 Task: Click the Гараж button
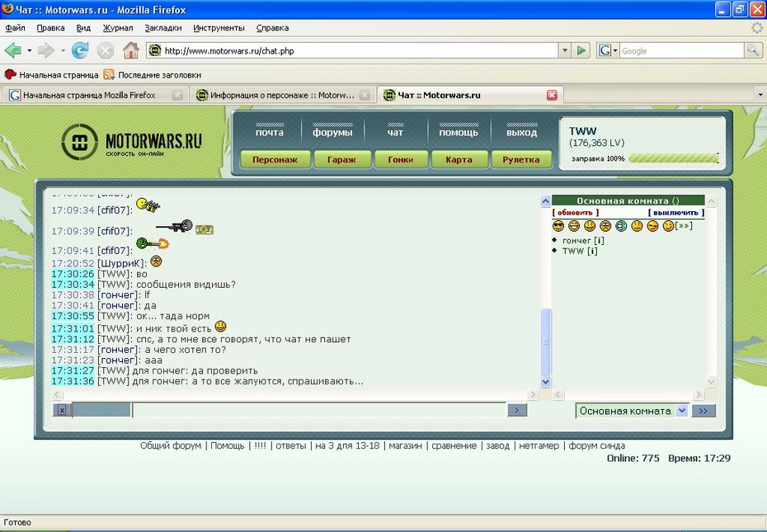[342, 159]
